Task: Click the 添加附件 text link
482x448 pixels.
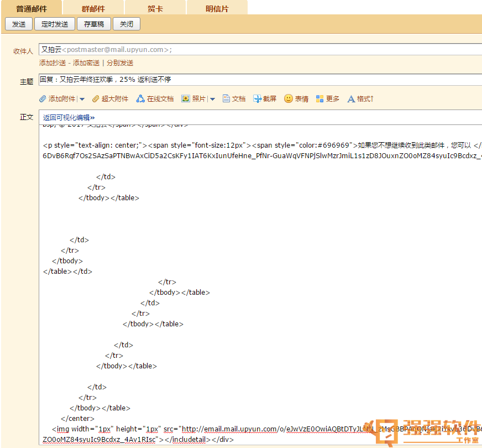Action: pos(62,98)
